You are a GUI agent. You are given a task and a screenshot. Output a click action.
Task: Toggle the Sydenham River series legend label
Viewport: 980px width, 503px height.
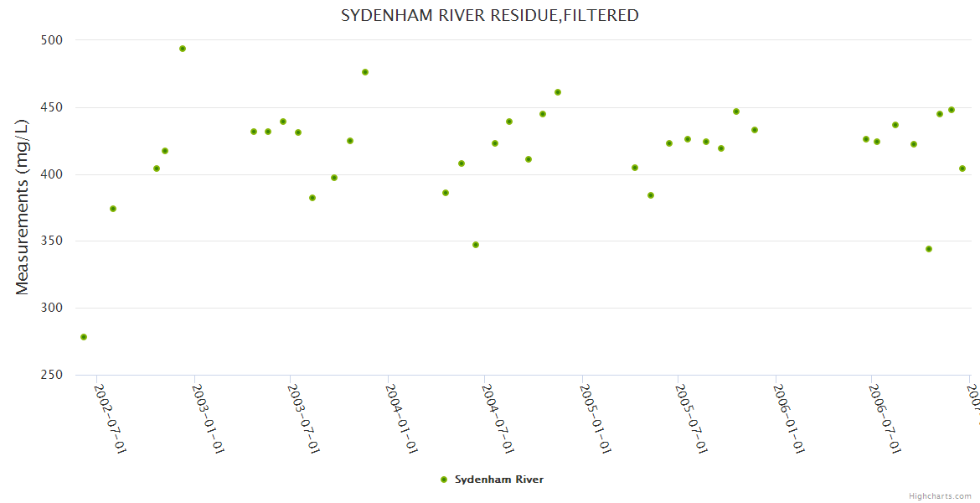pyautogui.click(x=499, y=480)
